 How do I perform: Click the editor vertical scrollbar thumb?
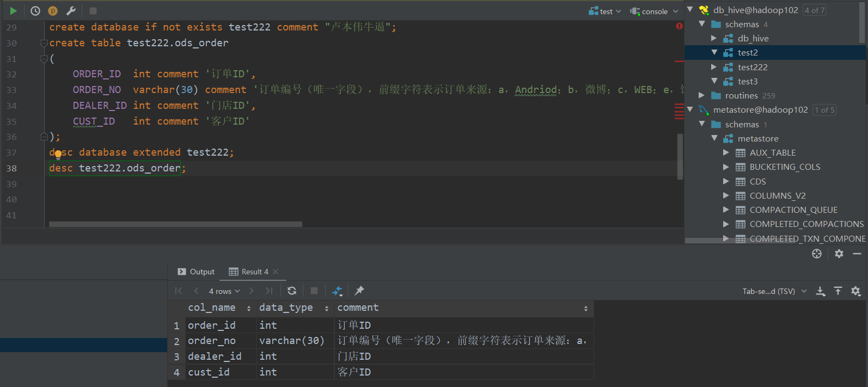[680, 157]
